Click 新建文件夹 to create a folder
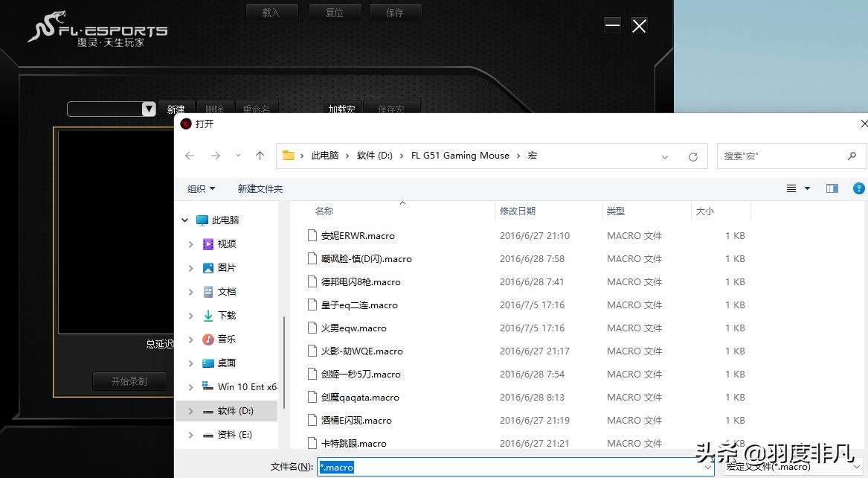 (x=260, y=188)
